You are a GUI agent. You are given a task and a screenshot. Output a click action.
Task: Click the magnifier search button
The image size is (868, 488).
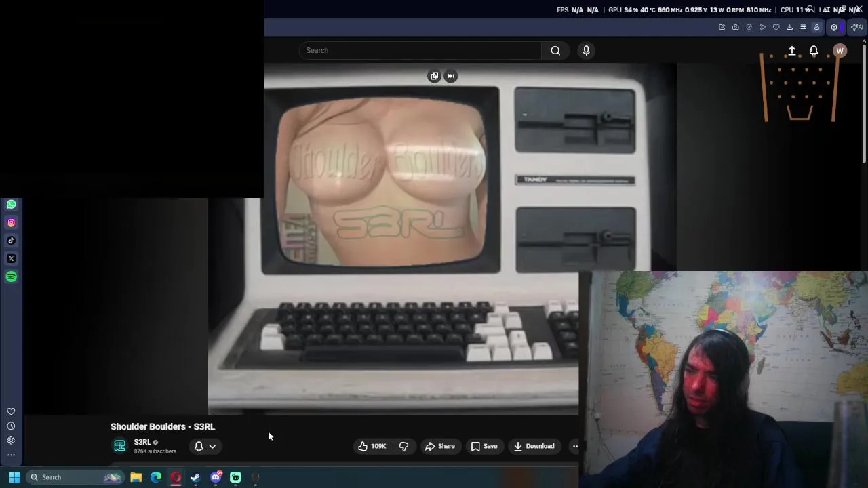pos(555,50)
